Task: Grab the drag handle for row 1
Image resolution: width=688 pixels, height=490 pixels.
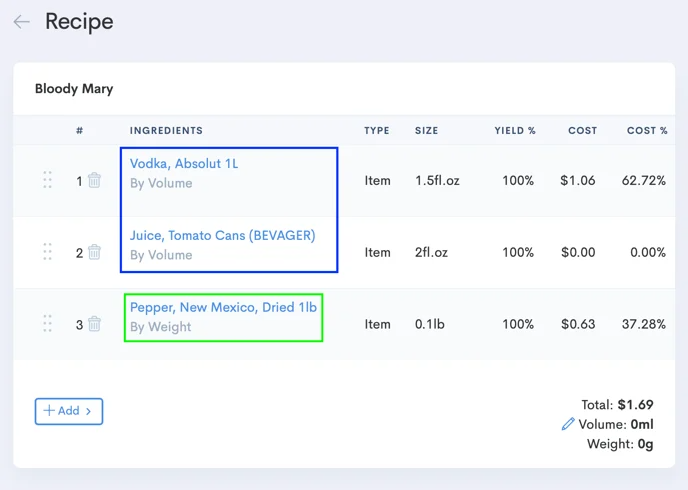Action: point(47,180)
